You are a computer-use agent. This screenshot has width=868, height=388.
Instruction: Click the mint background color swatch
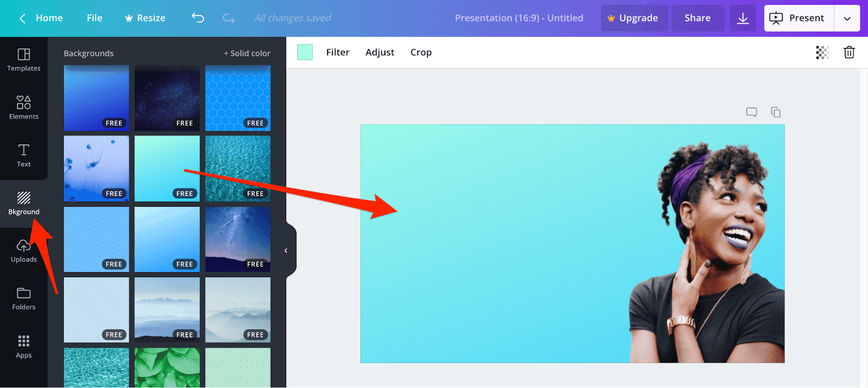[x=305, y=52]
